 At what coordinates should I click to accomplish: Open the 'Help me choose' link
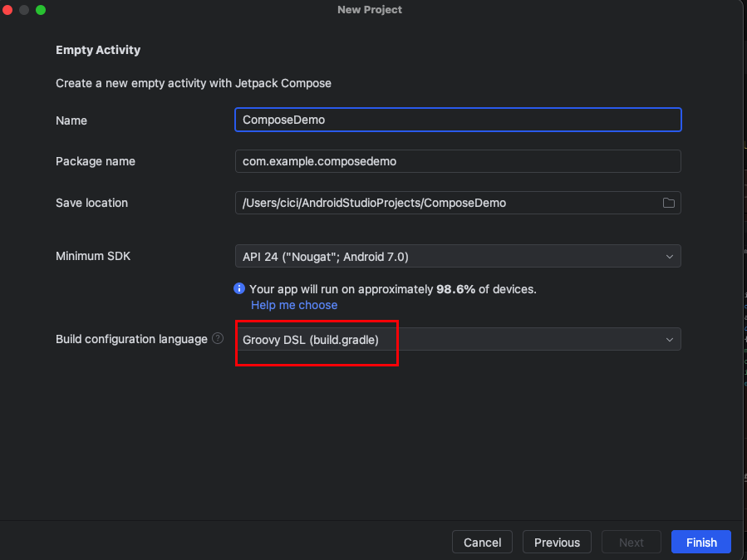click(x=294, y=305)
